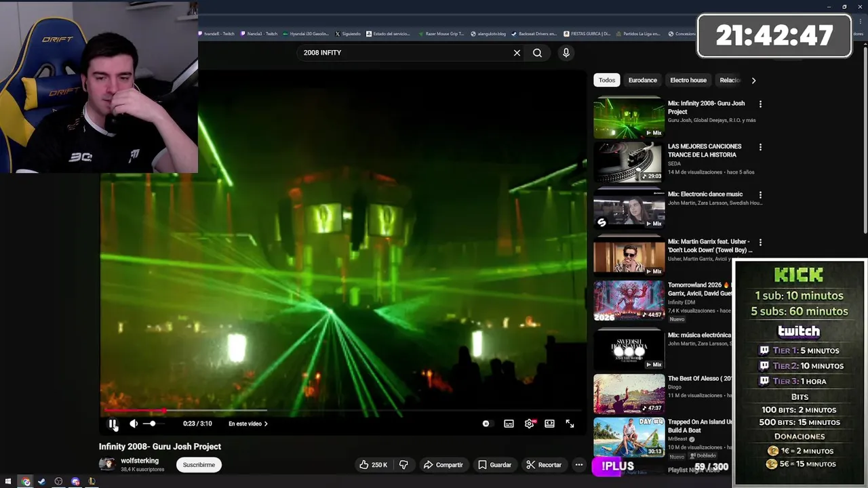Open the 'Backseat Drivers' bookmark

(x=534, y=34)
